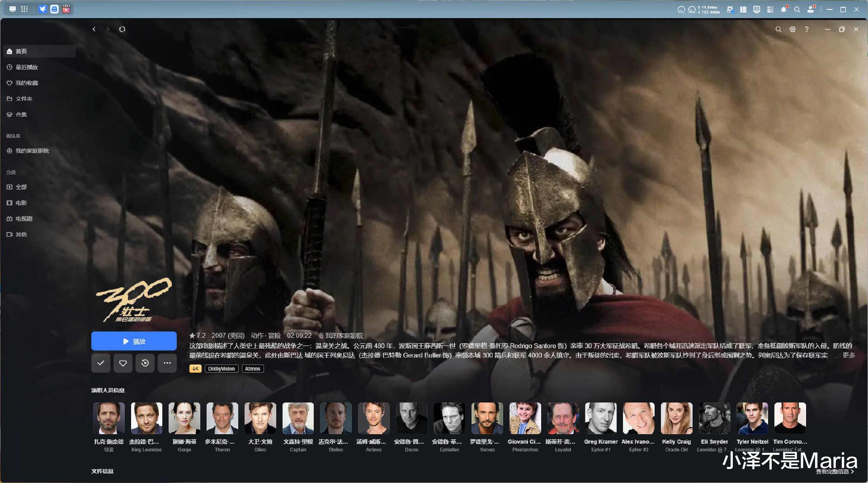Open the Dilios actor photo

tap(260, 418)
